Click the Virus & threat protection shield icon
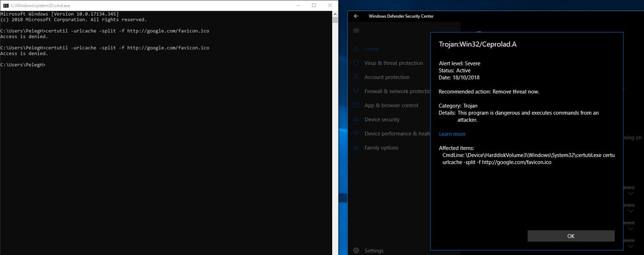This screenshot has width=644, height=255. pyautogui.click(x=356, y=63)
